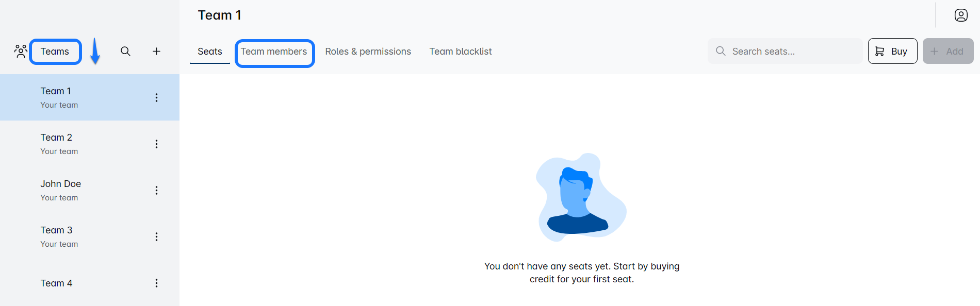Switch to the Team members tab
980x306 pixels.
[x=274, y=52]
